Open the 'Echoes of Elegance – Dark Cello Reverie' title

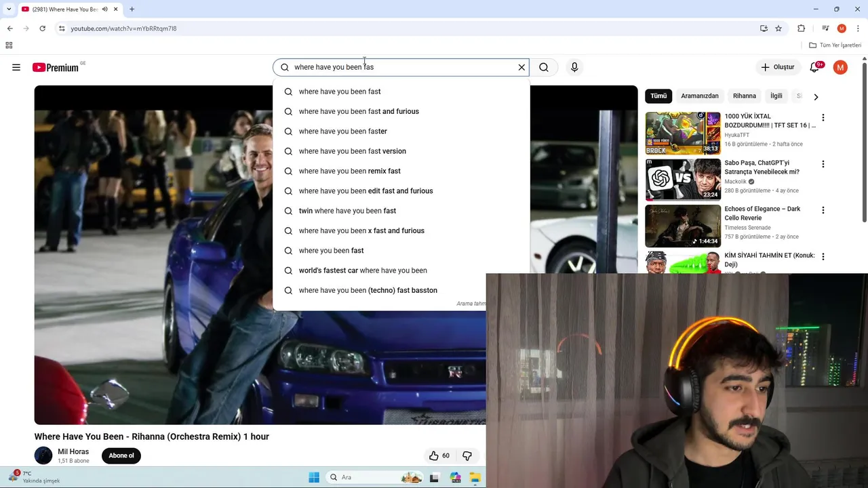tap(762, 213)
